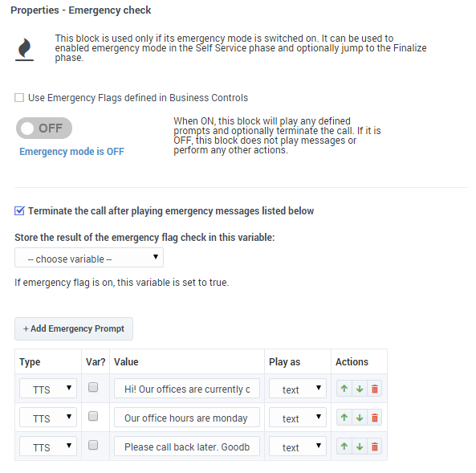Click the Var? column header
The height and width of the screenshot is (473, 476).
tap(96, 362)
